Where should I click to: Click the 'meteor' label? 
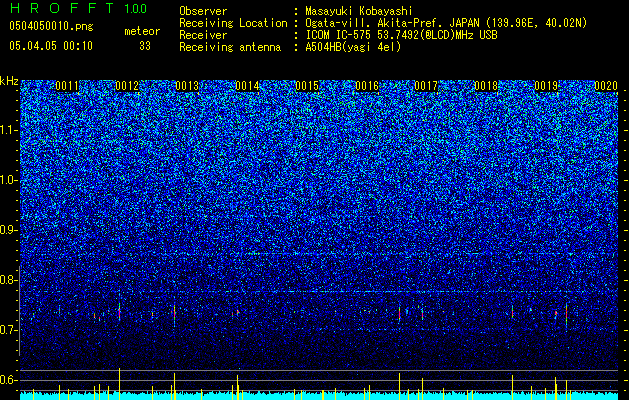[142, 31]
